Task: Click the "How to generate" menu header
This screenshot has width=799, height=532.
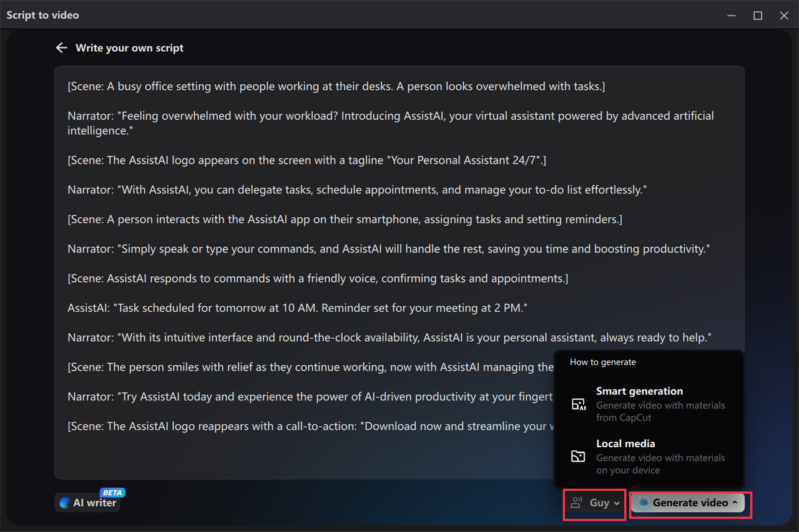Action: 603,362
